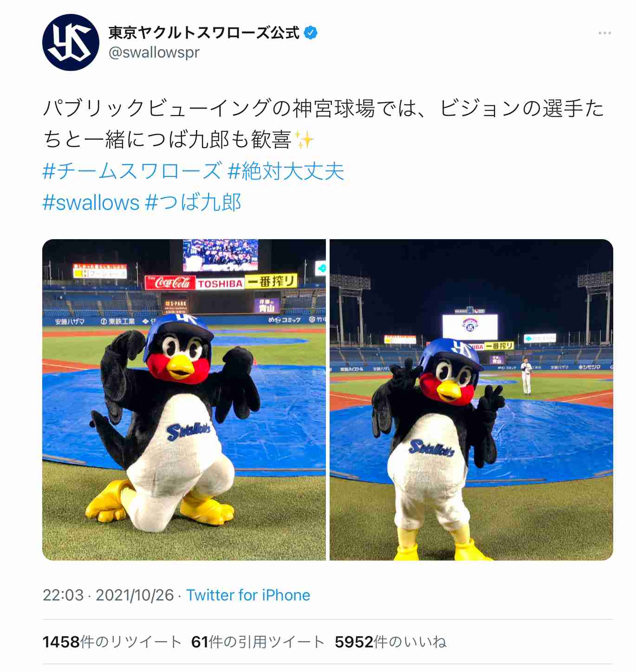
Task: Open hashtag #チームスワローズ
Action: coord(132,171)
